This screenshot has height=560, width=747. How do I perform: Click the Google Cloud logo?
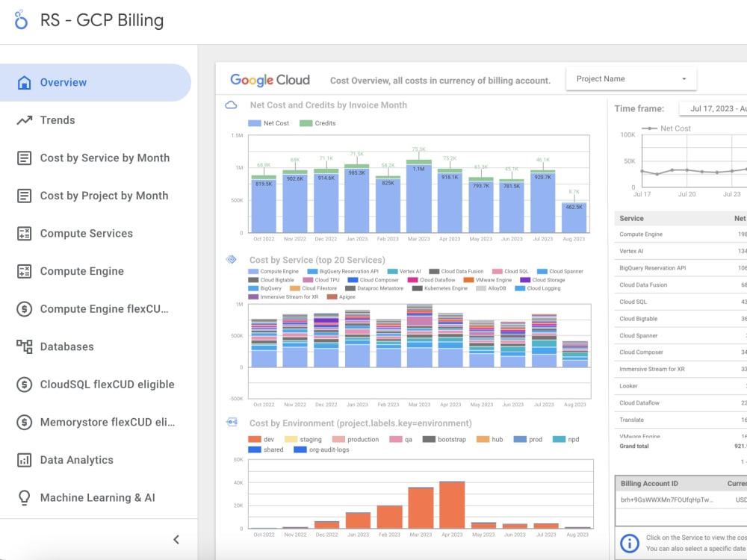[270, 78]
